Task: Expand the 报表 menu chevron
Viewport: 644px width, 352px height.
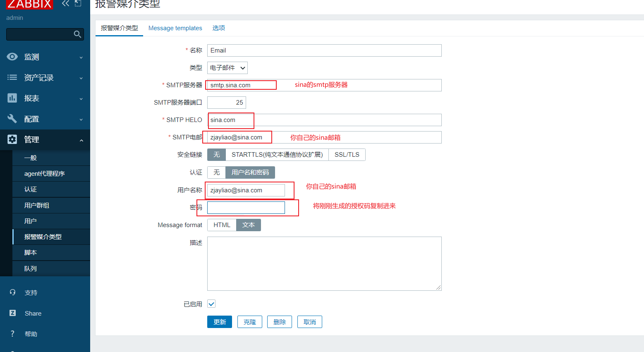Action: 81,99
